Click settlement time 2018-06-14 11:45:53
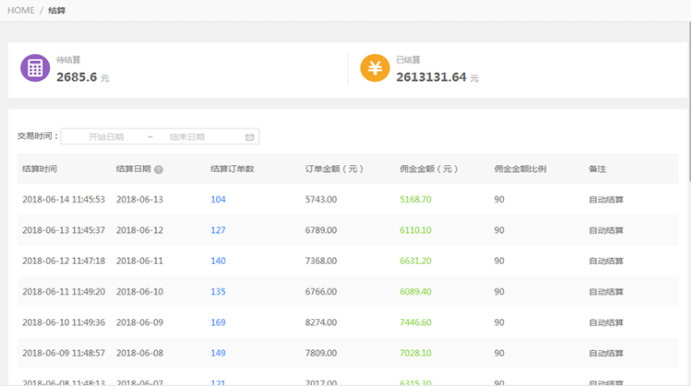 point(64,199)
